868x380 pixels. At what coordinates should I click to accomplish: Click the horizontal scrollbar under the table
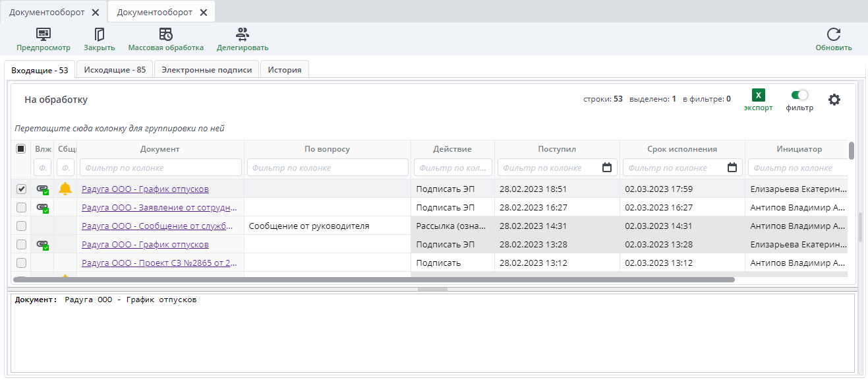[374, 280]
